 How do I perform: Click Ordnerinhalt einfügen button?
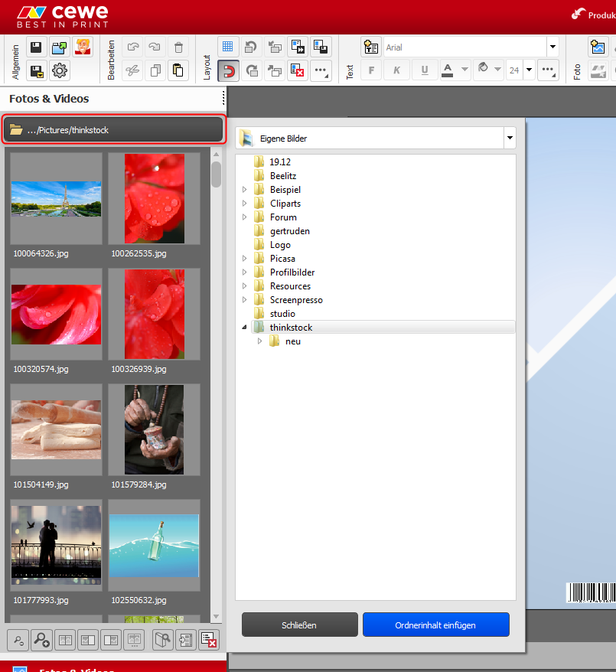point(435,625)
